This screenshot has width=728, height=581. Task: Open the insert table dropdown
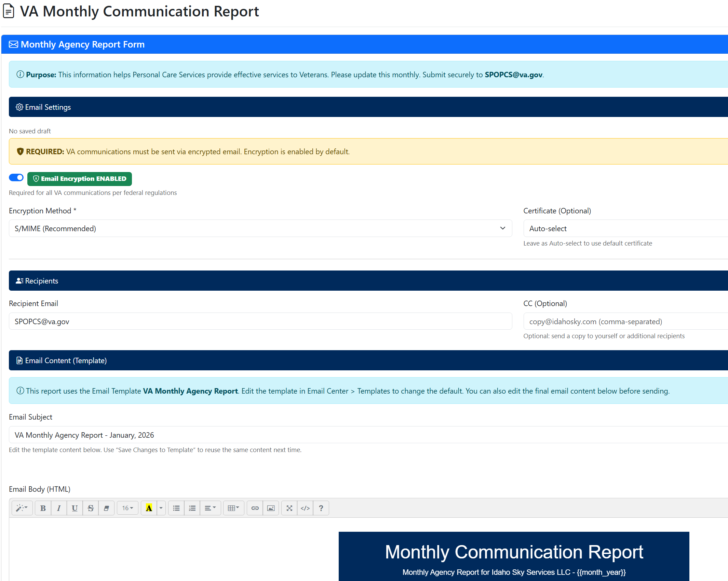(x=233, y=508)
